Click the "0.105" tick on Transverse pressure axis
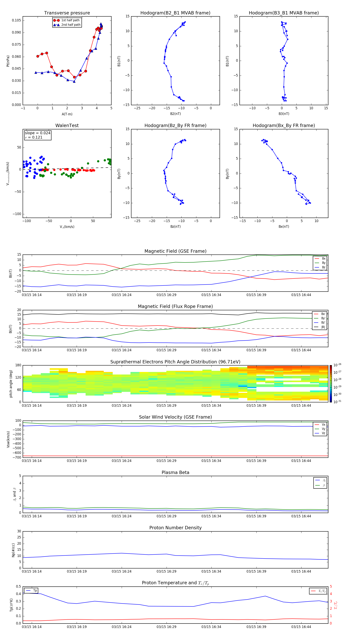 (17, 20)
